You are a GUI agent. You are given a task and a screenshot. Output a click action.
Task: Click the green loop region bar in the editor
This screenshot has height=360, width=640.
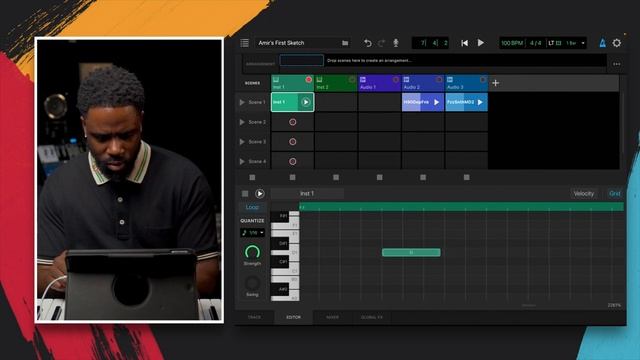tap(462, 207)
